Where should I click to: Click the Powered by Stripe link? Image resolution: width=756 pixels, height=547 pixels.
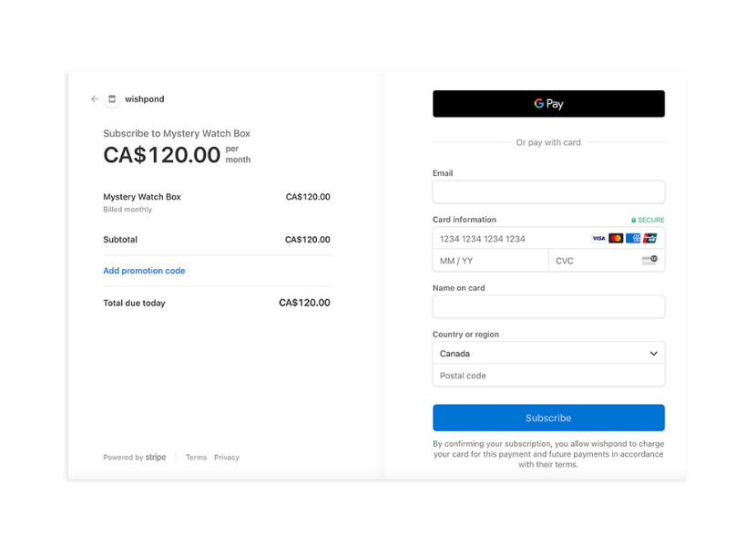135,458
